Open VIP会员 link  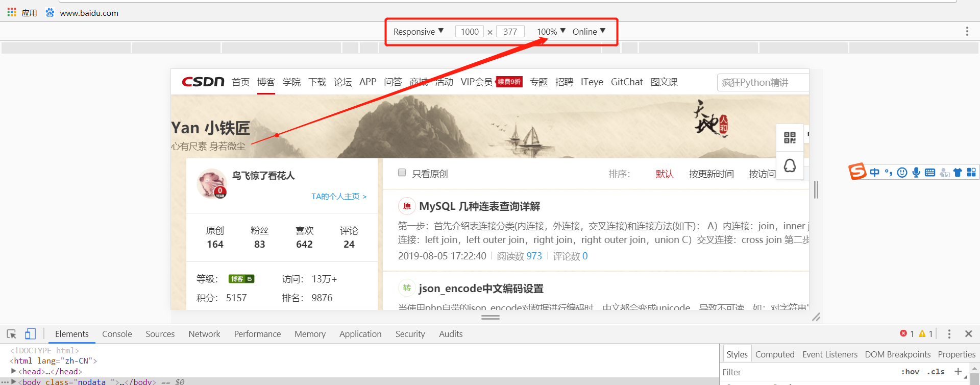[x=476, y=82]
